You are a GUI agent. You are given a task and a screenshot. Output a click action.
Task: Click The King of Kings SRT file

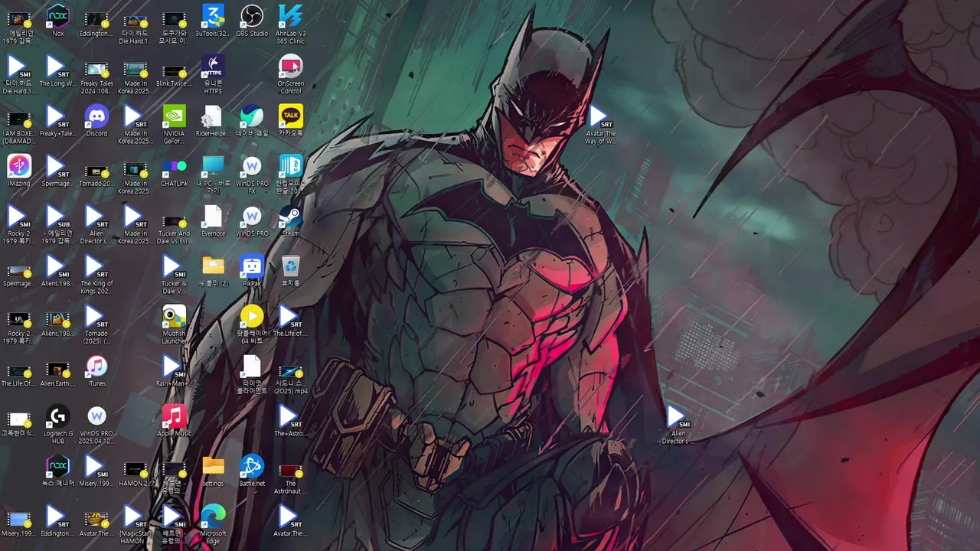tap(96, 274)
